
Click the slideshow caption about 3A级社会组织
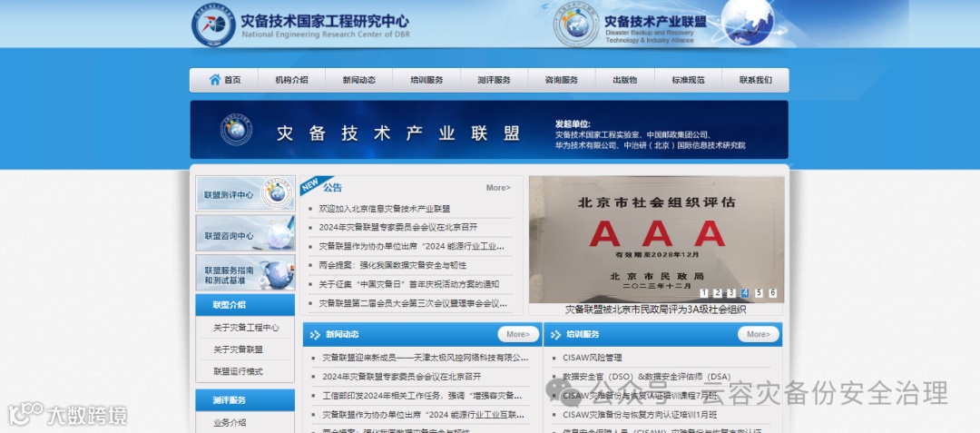click(656, 310)
